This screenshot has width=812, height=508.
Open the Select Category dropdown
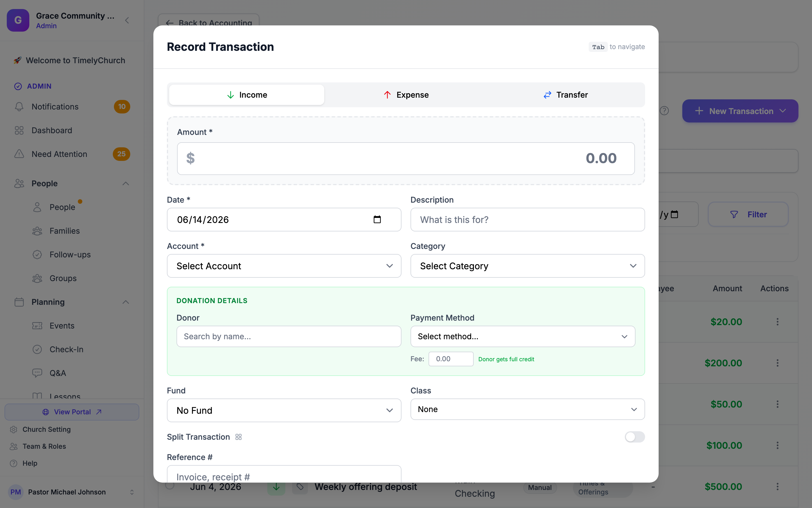pyautogui.click(x=528, y=266)
